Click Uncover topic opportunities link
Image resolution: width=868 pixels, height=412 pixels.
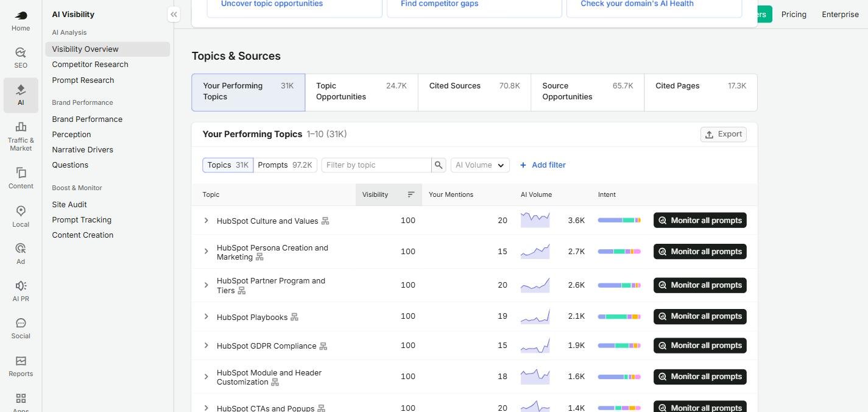[272, 4]
